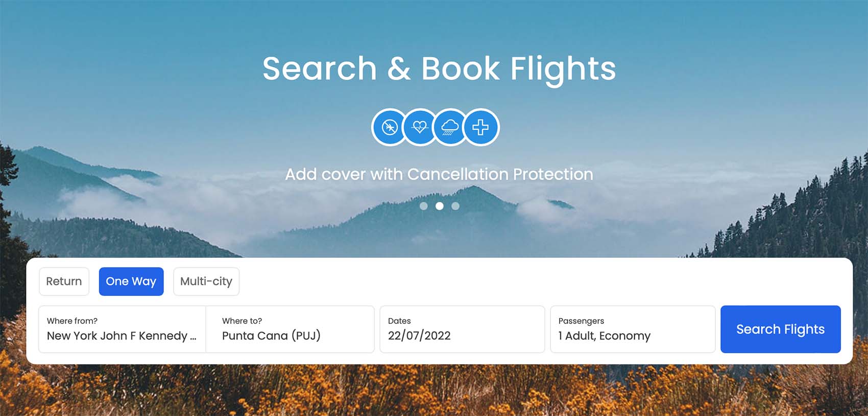868x416 pixels.
Task: Open the Where to? destination field
Action: (290, 329)
